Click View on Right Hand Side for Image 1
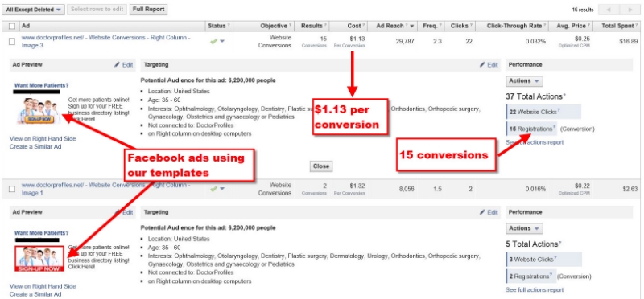Screen dimensions: 644x299 click(x=43, y=286)
